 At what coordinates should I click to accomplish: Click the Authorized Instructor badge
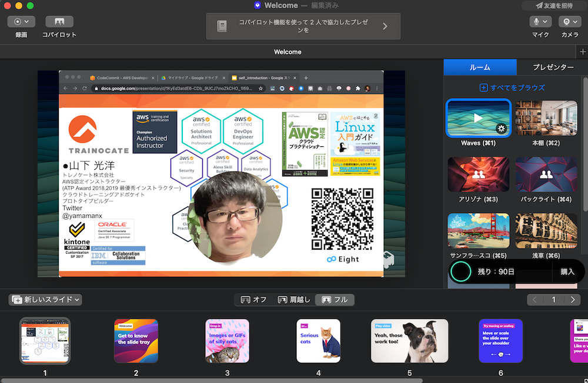click(155, 132)
